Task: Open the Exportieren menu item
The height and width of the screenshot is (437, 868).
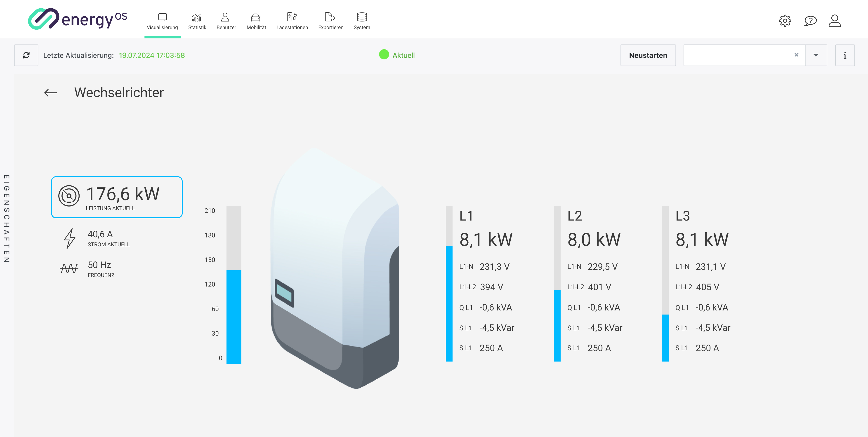Action: click(330, 21)
